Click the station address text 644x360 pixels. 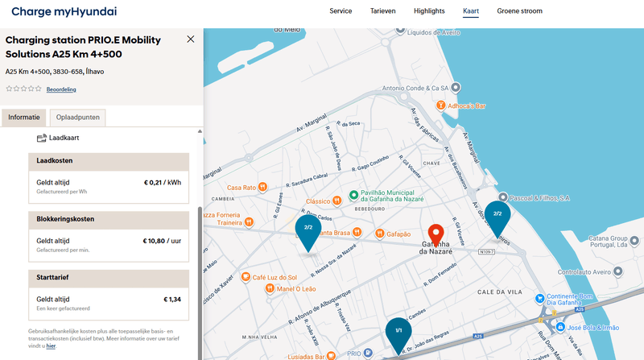click(x=55, y=72)
